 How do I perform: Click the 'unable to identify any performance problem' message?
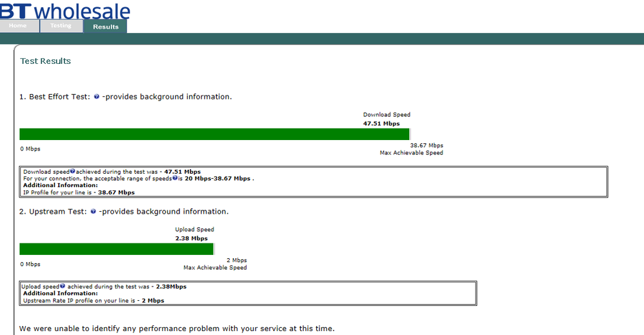(177, 329)
